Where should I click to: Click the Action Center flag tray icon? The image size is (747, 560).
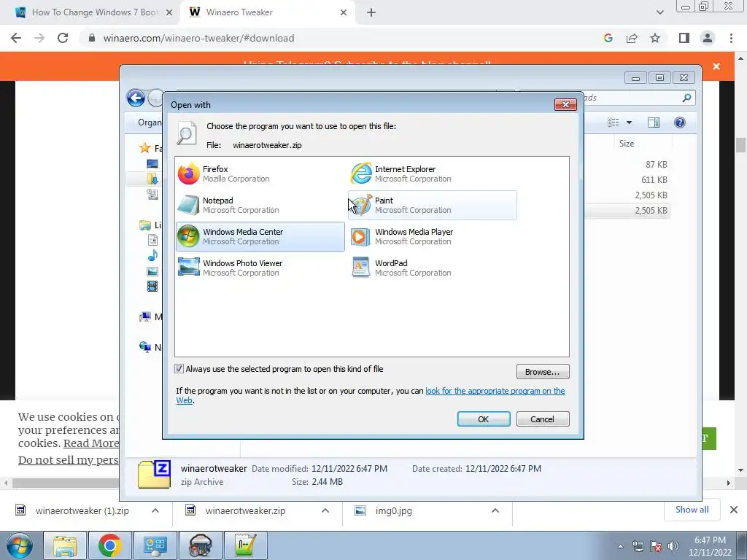click(x=656, y=546)
